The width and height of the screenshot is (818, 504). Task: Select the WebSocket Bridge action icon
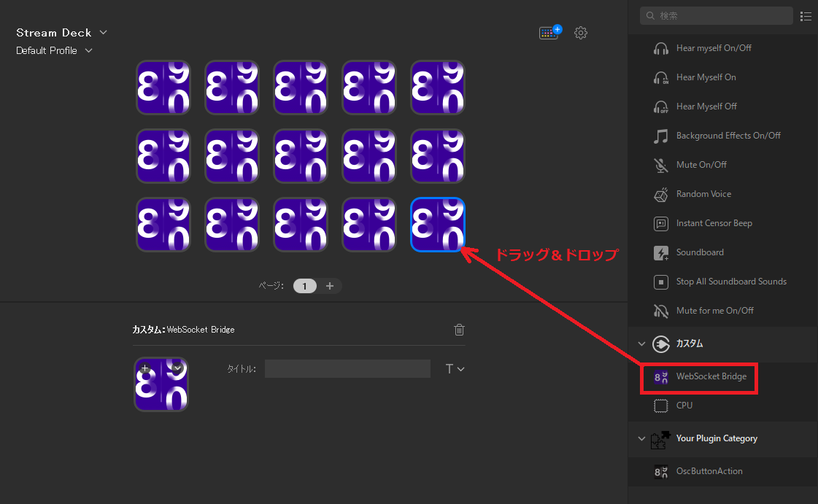[x=661, y=377]
